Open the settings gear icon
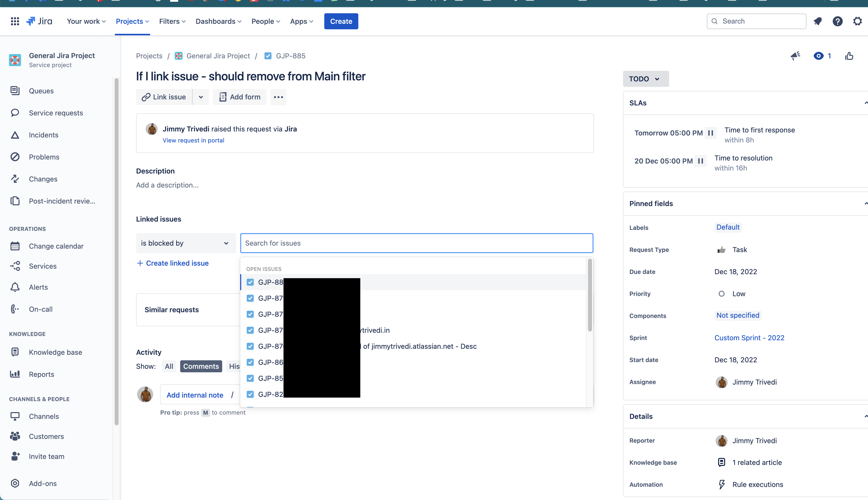This screenshot has width=868, height=500. click(857, 21)
